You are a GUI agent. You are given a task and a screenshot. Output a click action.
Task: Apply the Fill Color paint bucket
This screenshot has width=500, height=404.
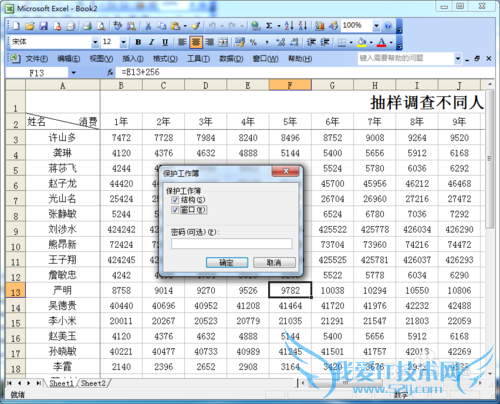[362, 42]
